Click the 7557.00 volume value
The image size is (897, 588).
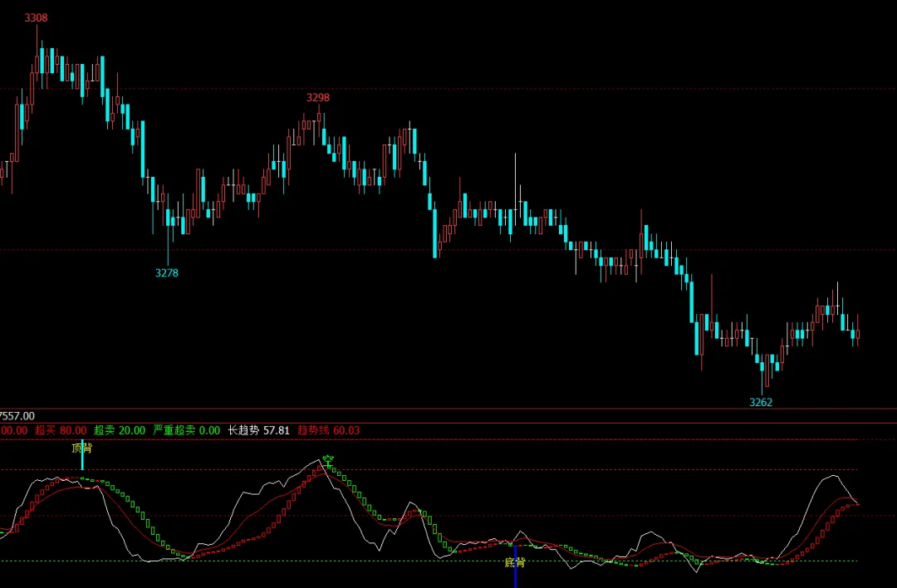click(17, 416)
